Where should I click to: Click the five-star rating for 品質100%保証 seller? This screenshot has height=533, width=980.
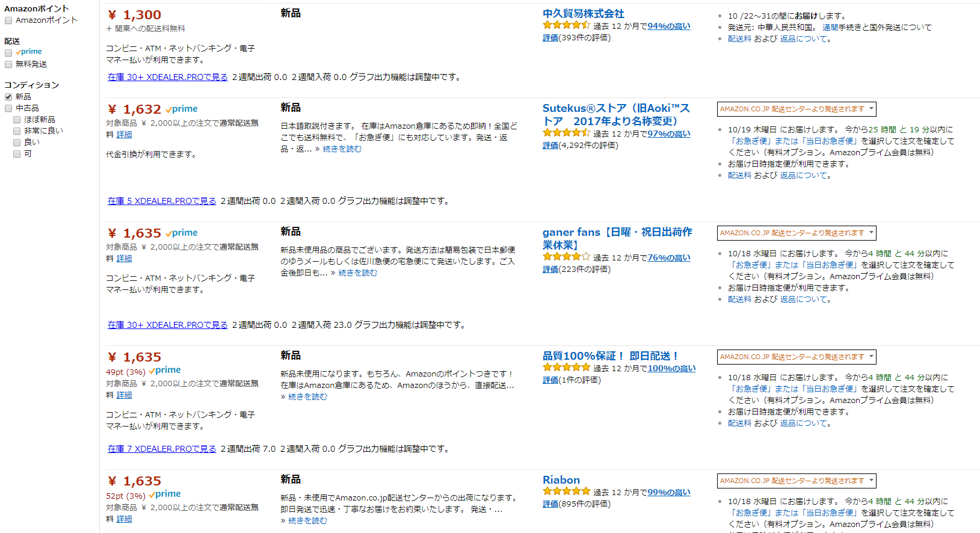pyautogui.click(x=566, y=368)
